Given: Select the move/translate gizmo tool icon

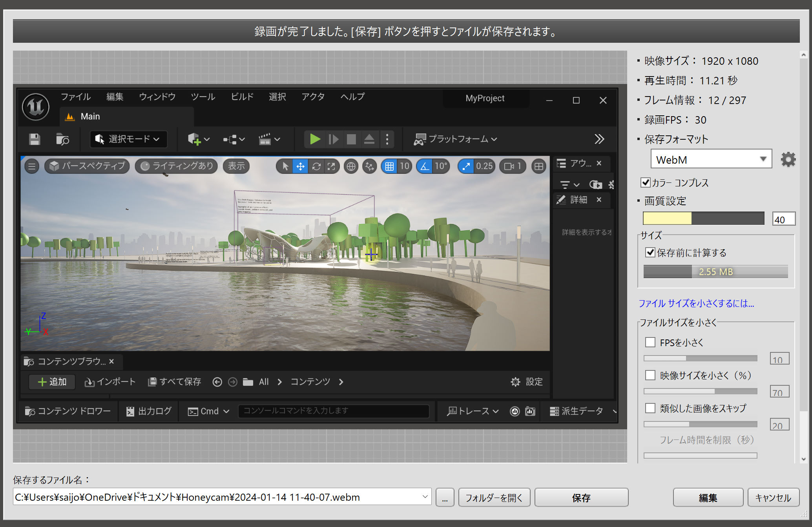Looking at the screenshot, I should [300, 166].
